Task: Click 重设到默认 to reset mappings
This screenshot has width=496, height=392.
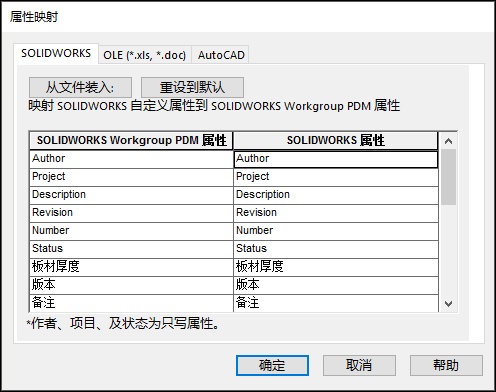Action: pyautogui.click(x=192, y=87)
